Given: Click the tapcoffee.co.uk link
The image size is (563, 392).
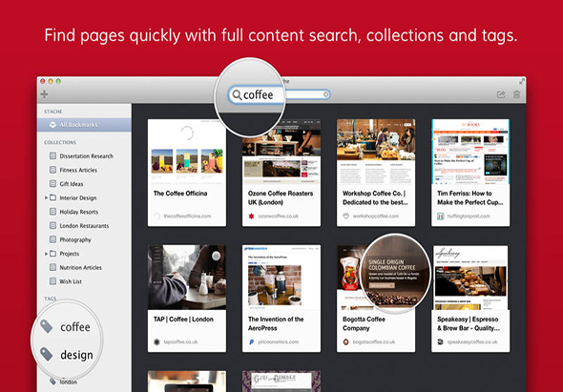Looking at the screenshot, I should click(181, 341).
